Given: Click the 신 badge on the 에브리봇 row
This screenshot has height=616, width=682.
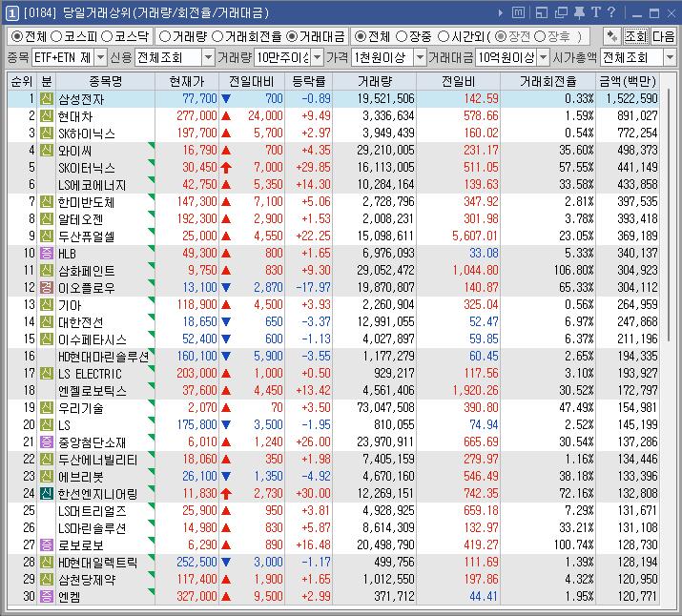Looking at the screenshot, I should pyautogui.click(x=47, y=477).
